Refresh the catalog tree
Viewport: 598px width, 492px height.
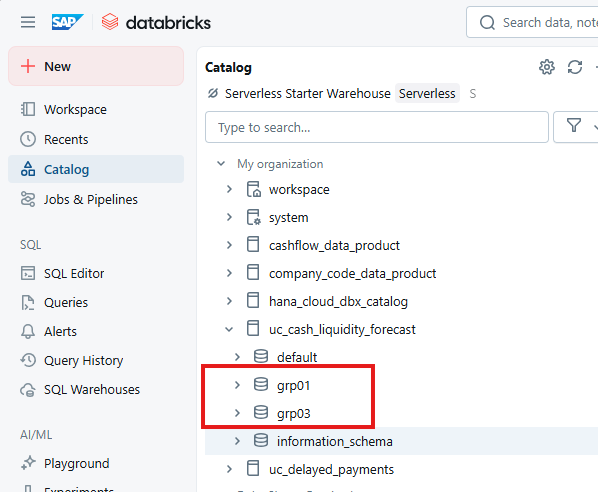tap(575, 67)
